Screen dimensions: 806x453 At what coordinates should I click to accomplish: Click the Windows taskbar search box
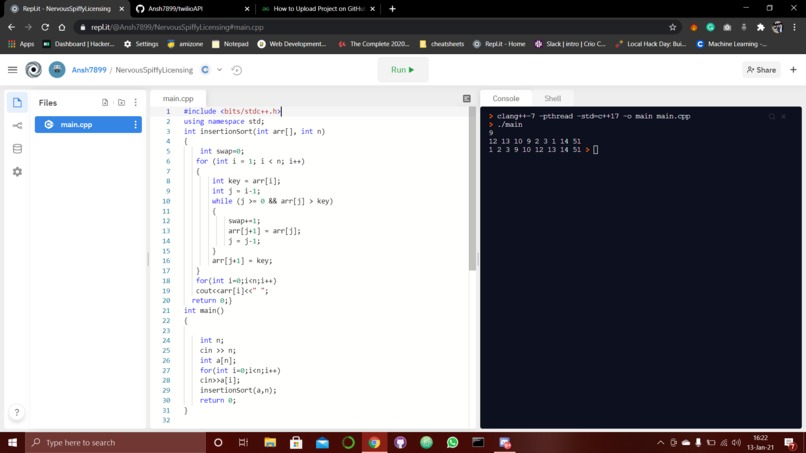click(x=116, y=442)
